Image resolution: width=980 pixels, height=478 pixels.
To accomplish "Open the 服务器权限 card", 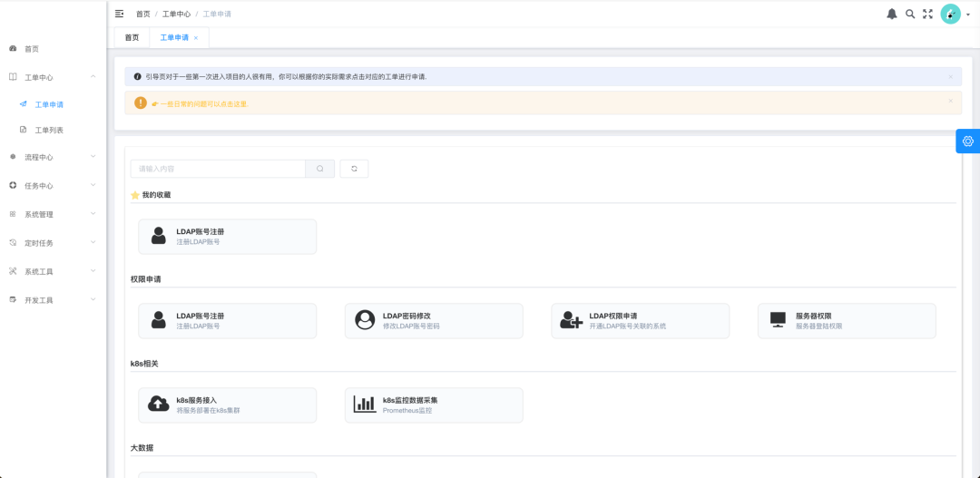I will click(x=847, y=321).
